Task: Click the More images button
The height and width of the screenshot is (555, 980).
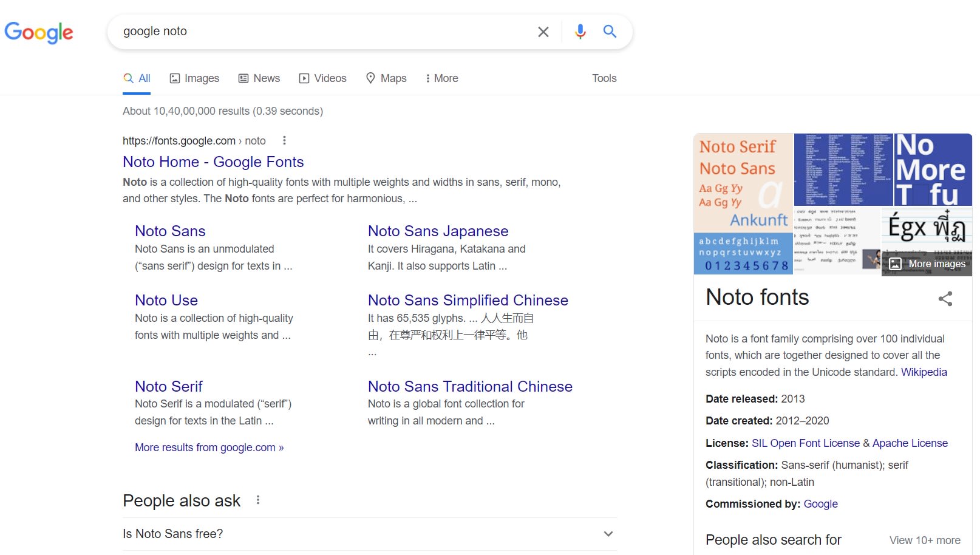Action: [927, 264]
